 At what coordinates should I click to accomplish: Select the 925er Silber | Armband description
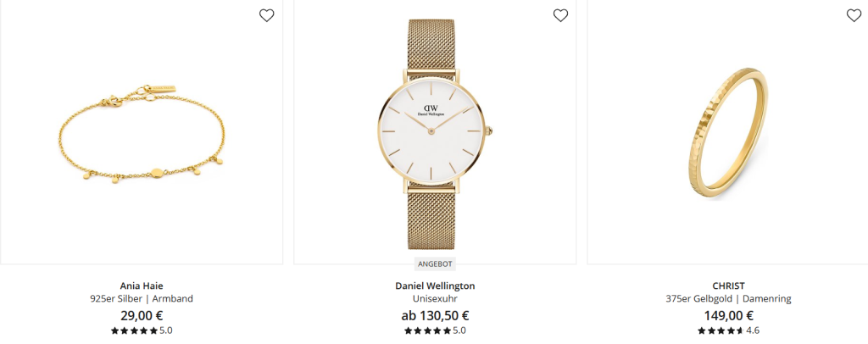[x=142, y=298]
